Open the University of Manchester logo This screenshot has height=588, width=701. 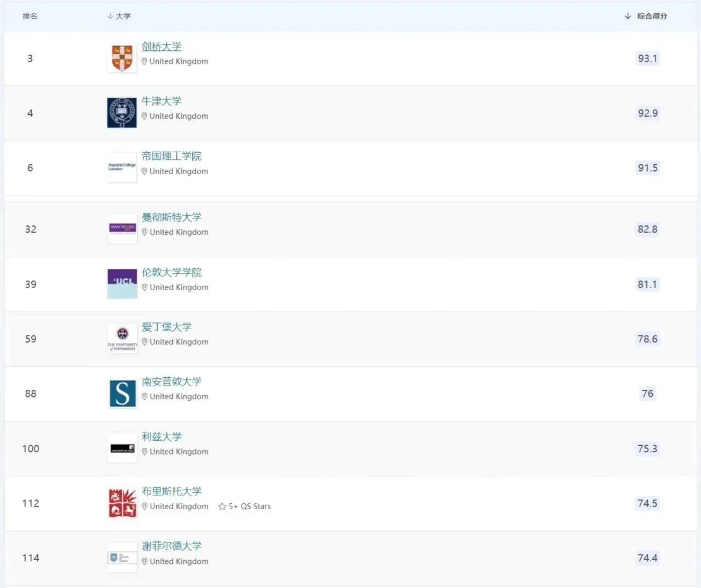pos(122,229)
